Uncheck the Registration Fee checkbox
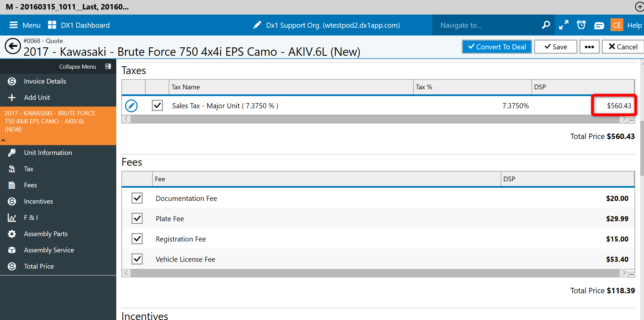The height and width of the screenshot is (320, 644). pos(137,238)
